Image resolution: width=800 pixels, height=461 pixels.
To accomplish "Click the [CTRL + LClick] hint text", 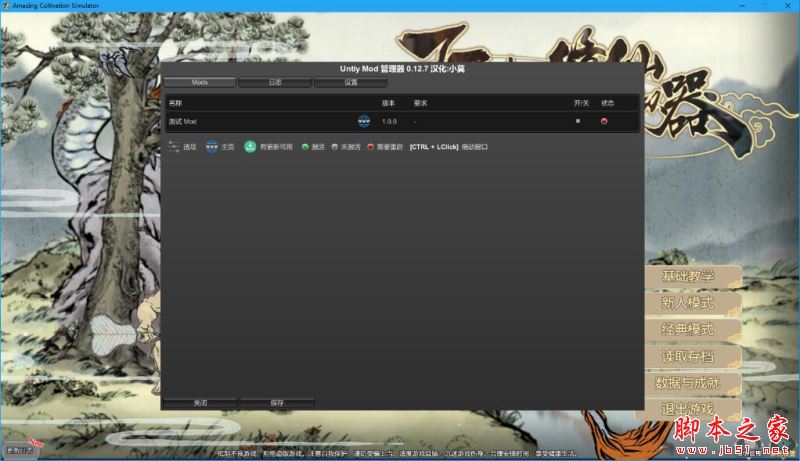I will [x=434, y=147].
